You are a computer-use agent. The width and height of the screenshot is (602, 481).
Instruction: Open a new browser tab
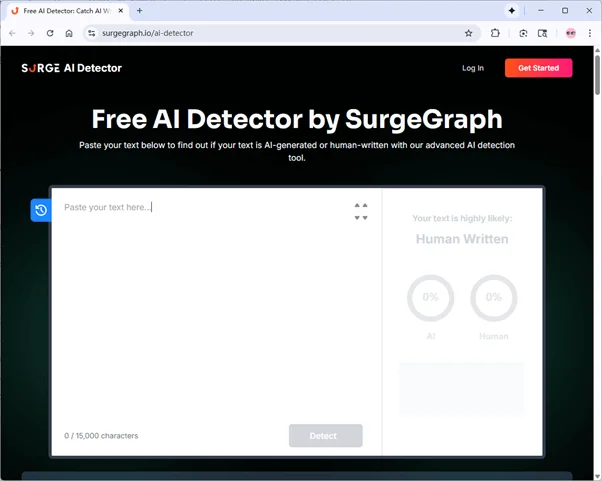[140, 11]
